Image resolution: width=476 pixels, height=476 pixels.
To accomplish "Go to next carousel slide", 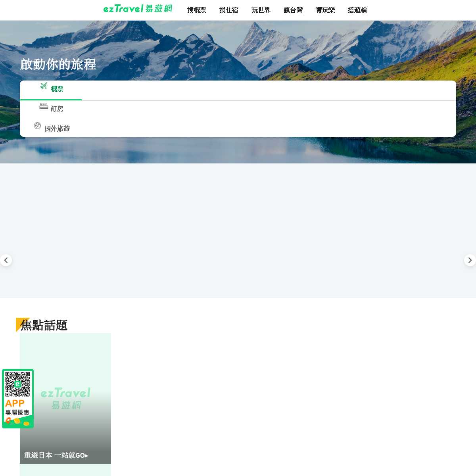I will 470,260.
